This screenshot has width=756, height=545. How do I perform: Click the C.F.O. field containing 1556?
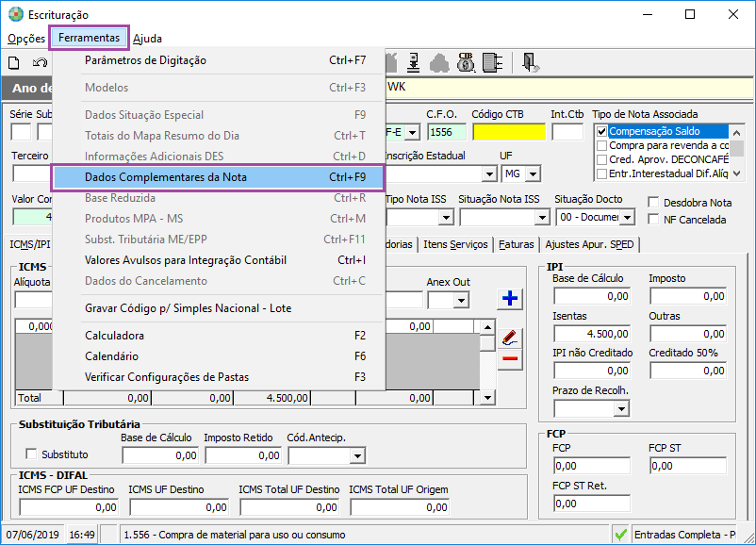tap(447, 132)
